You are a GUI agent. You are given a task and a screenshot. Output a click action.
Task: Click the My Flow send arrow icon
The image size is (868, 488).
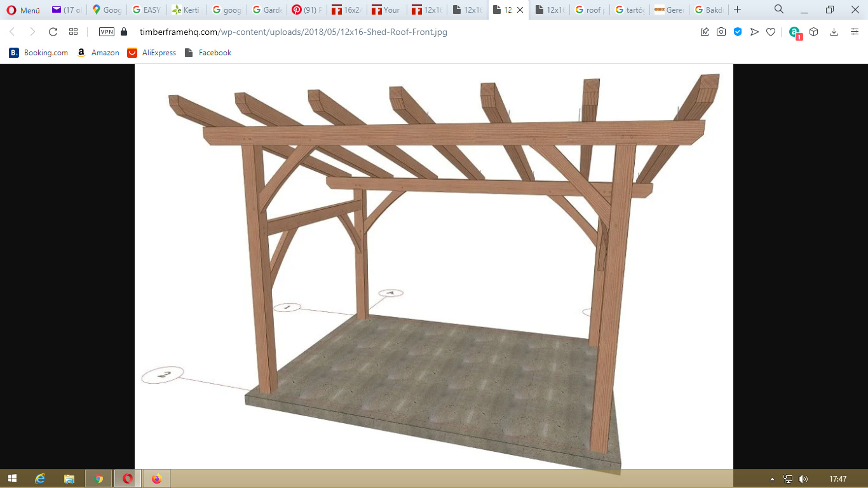point(754,32)
